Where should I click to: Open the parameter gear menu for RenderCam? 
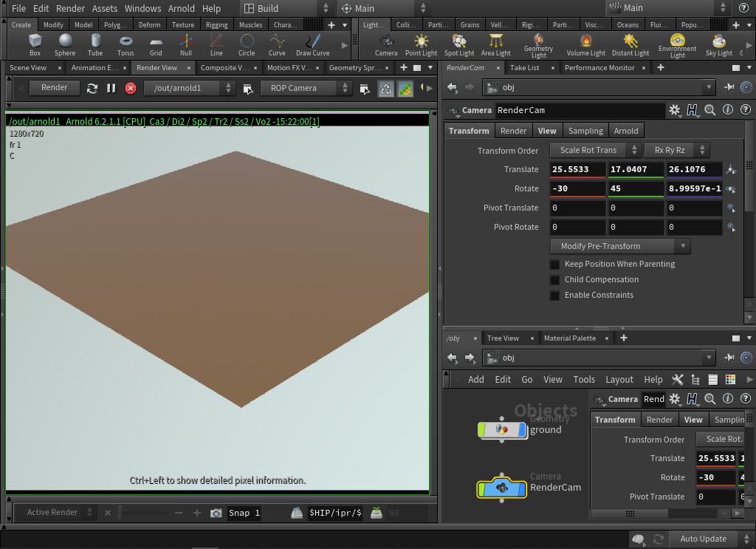click(674, 110)
